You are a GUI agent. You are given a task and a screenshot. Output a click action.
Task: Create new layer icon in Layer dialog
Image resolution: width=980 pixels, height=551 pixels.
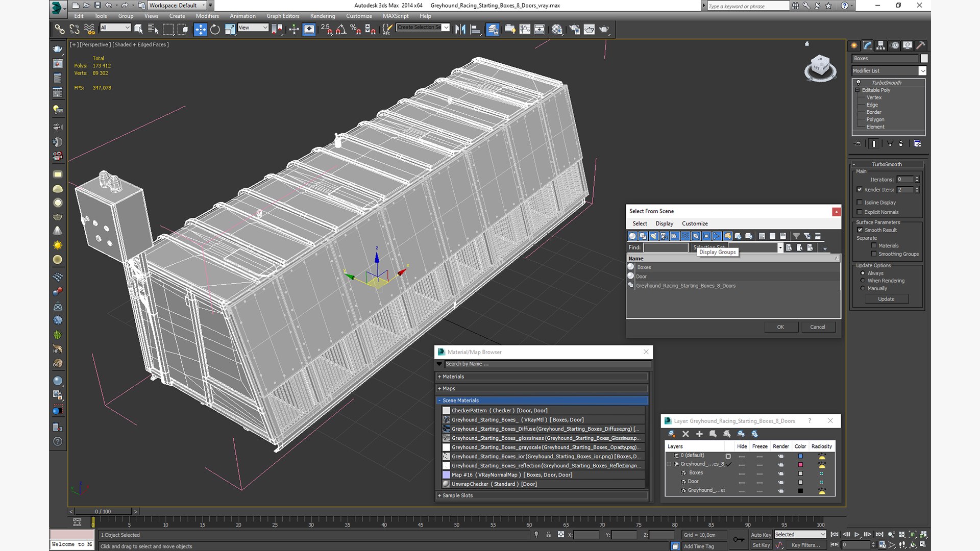pos(672,434)
